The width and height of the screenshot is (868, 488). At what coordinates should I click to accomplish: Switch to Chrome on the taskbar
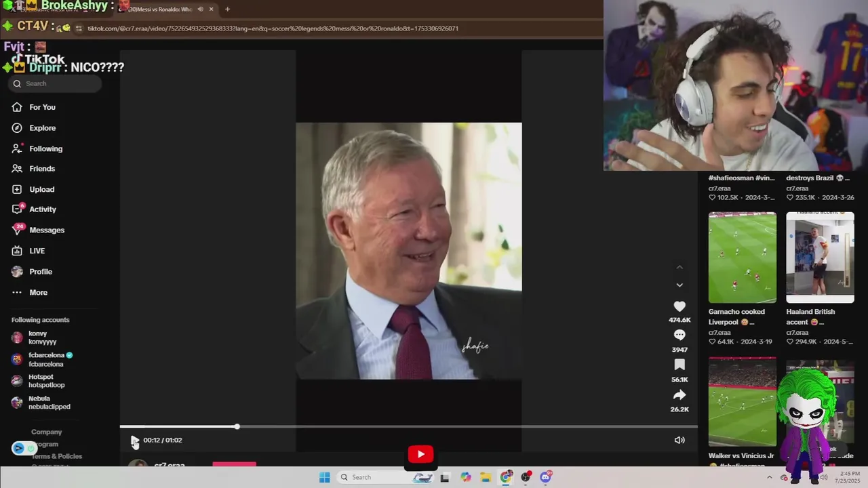pos(506,477)
